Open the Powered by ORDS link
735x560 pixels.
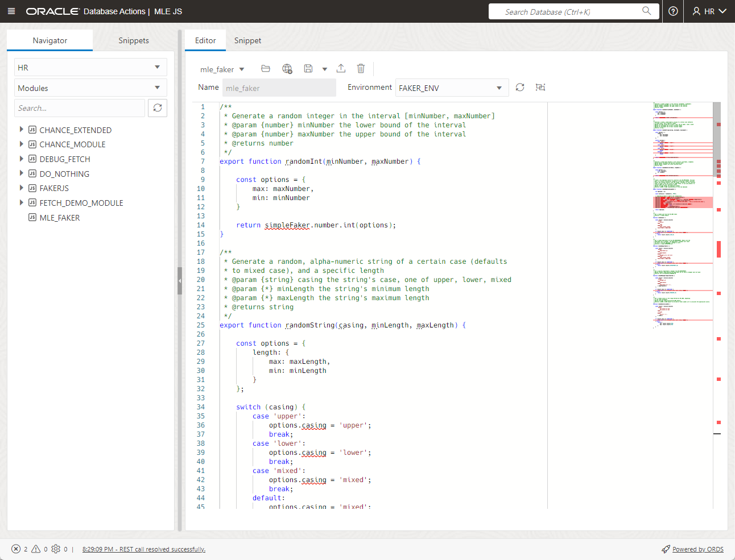coord(698,549)
